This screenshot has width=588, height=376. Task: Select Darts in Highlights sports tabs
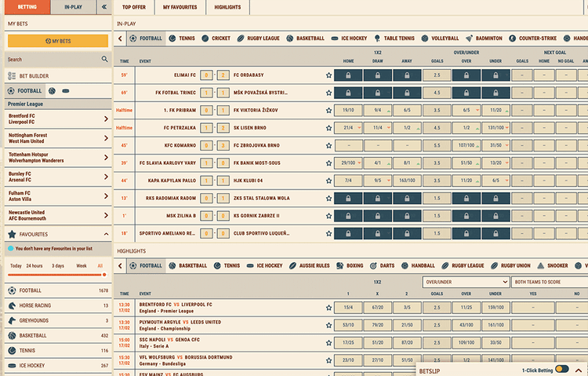(382, 265)
